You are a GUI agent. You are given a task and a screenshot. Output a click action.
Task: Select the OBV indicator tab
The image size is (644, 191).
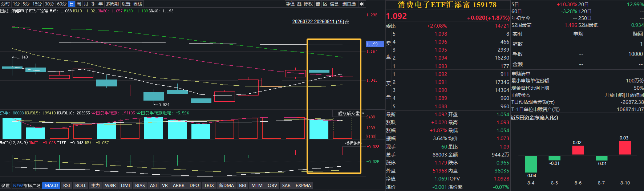tap(272, 186)
